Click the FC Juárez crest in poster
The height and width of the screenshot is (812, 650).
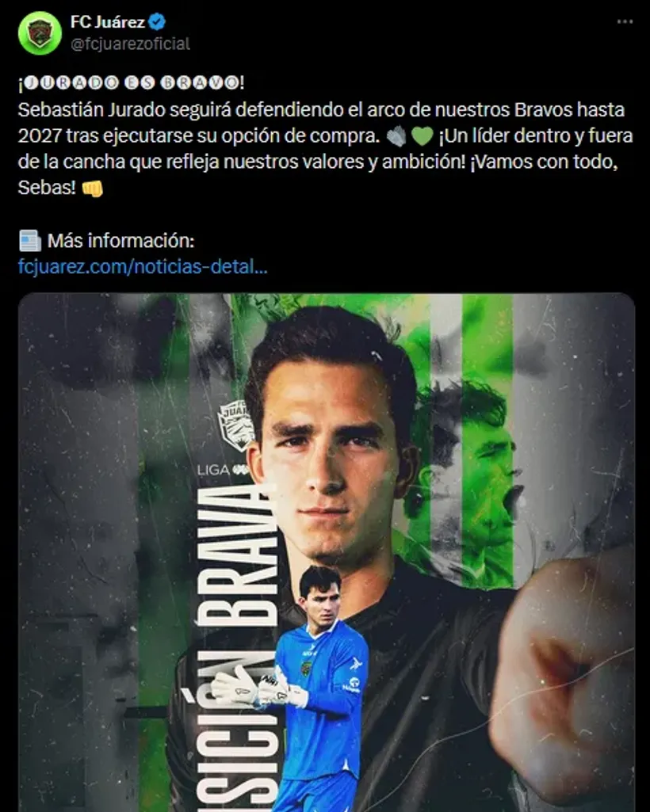(x=236, y=425)
